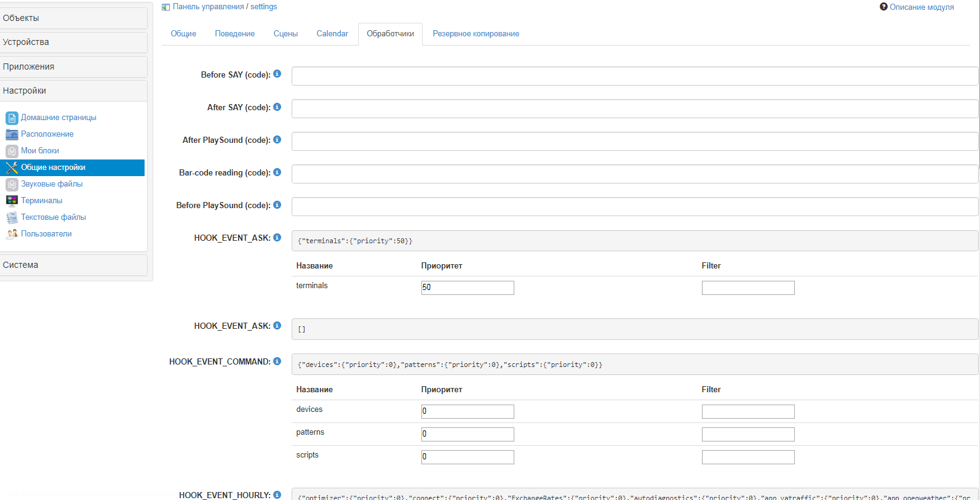Collapse the Настройки sidebar section
980x500 pixels.
[x=73, y=91]
